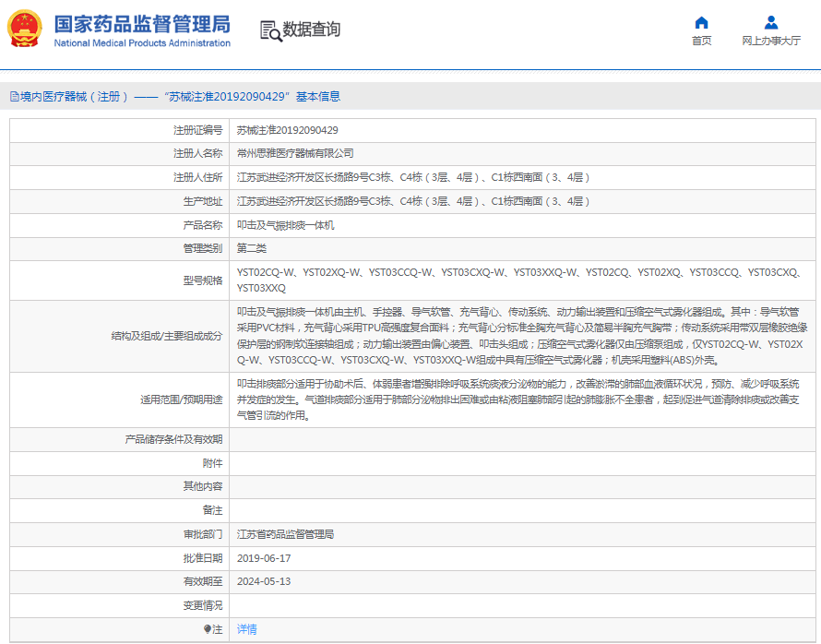The width and height of the screenshot is (821, 644).
Task: Click the document icon before 境内医疗器械
Action: coord(14,96)
